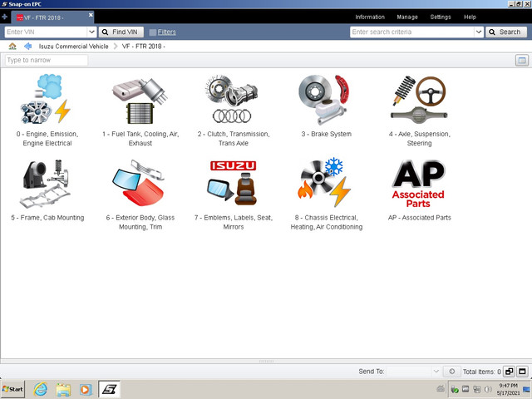Click the 5 - Frame, Cab Mounting label
The width and height of the screenshot is (532, 399).
pyautogui.click(x=47, y=218)
